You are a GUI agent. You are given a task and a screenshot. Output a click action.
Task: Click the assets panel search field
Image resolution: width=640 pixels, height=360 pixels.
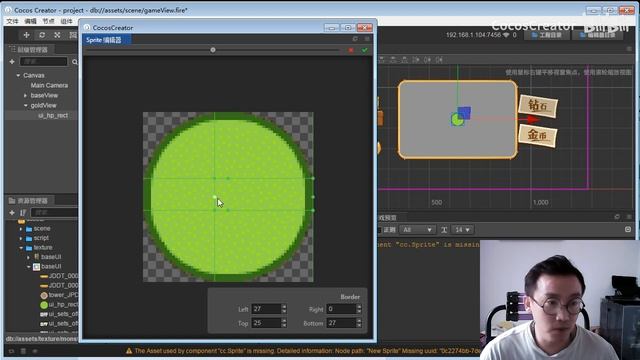pyautogui.click(x=54, y=213)
